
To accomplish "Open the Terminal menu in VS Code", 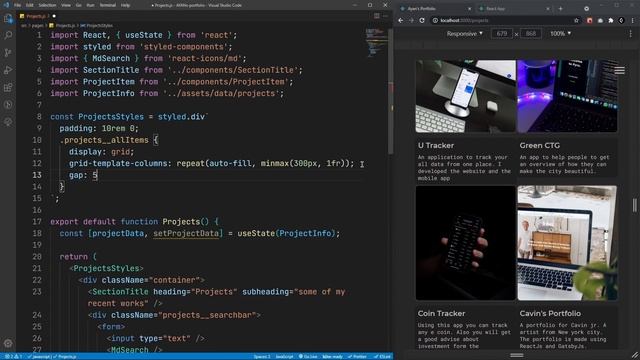I will click(108, 5).
